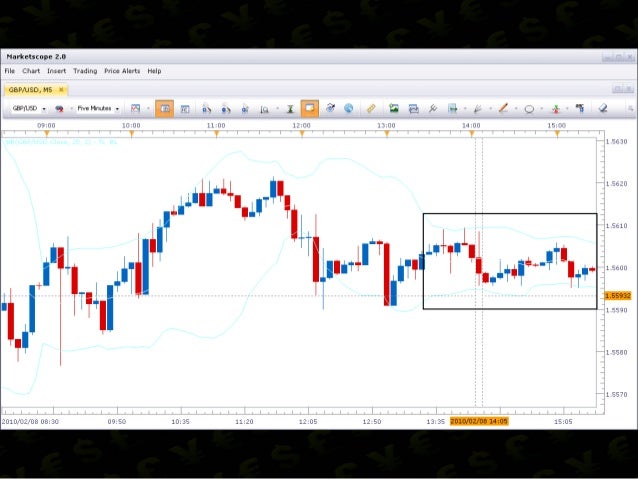Click the highlighted 2010/02/08 14:05 date label

coord(479,421)
